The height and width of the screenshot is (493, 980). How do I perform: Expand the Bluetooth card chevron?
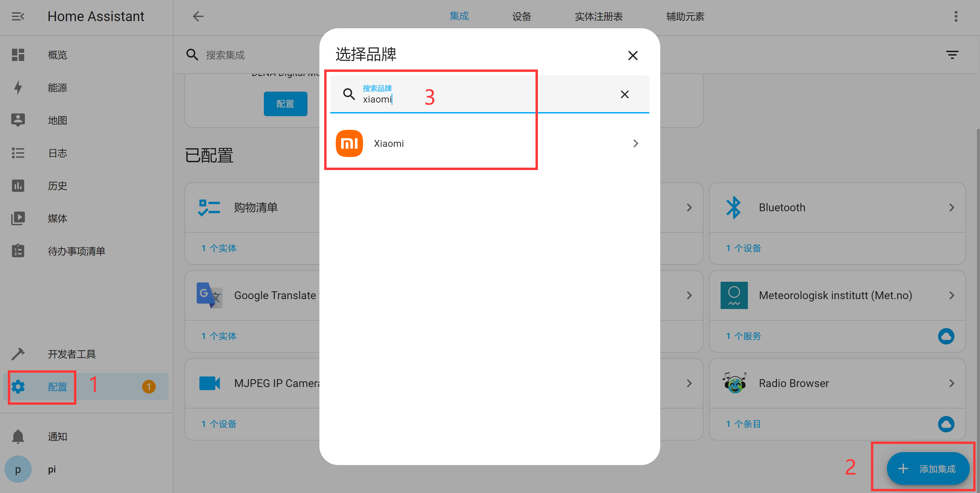(951, 207)
